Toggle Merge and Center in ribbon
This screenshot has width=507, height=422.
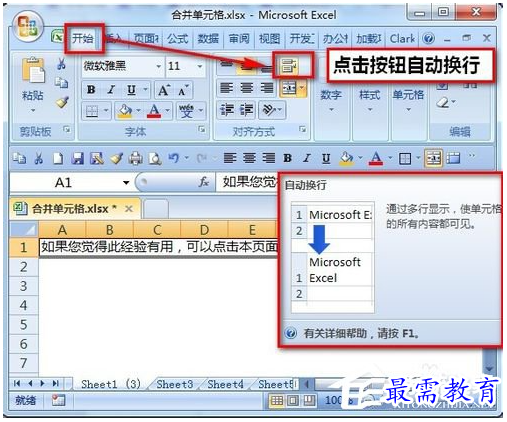tap(289, 88)
